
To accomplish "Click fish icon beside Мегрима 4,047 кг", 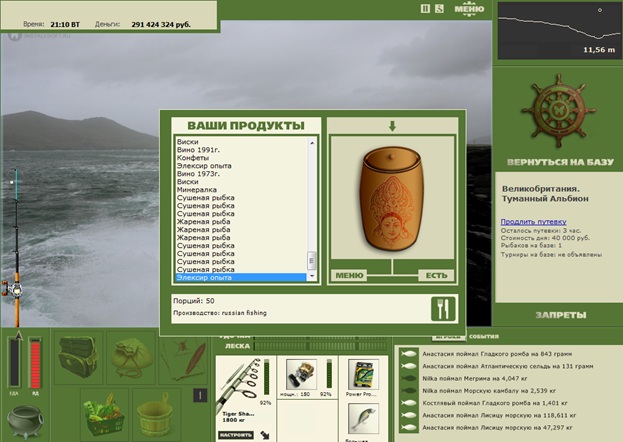I will tap(408, 378).
